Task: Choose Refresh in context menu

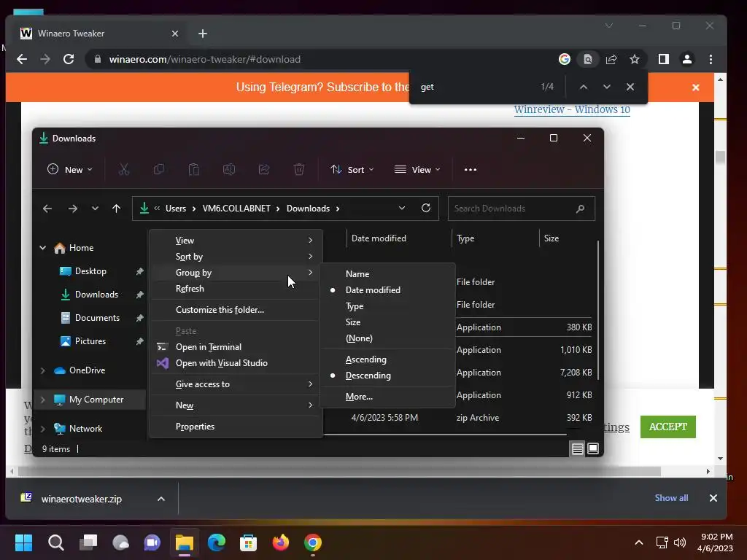Action: [x=236, y=289]
